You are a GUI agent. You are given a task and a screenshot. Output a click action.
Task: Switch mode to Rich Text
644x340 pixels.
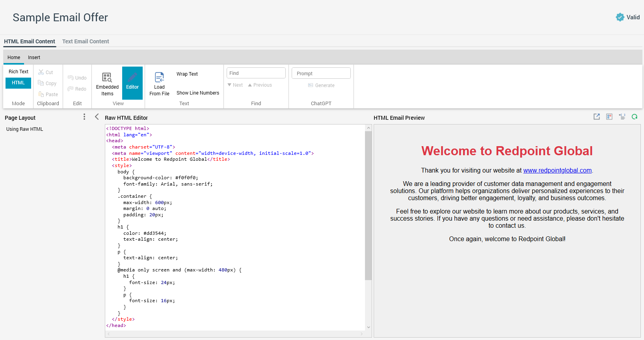(19, 72)
